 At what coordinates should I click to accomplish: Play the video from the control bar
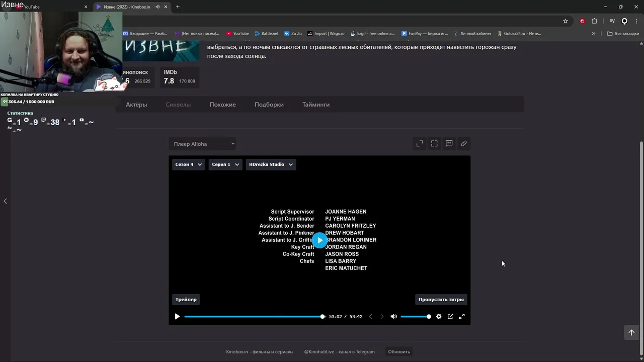coord(177,317)
